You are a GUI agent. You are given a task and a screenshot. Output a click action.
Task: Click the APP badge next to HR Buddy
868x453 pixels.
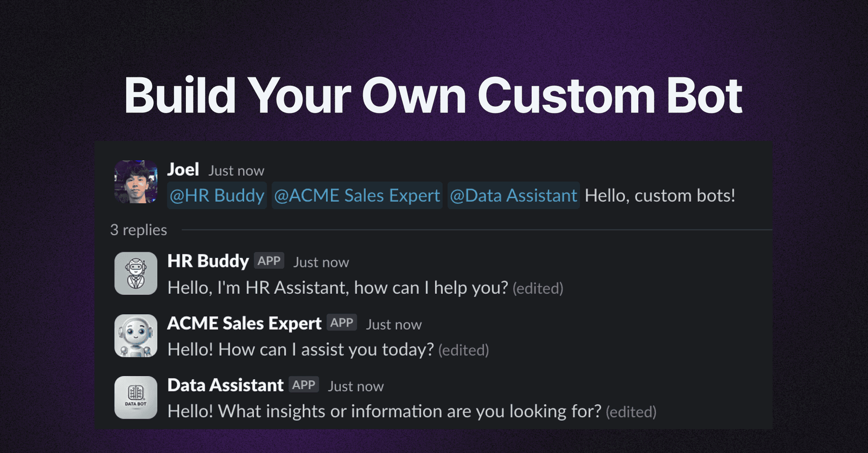[x=269, y=261]
